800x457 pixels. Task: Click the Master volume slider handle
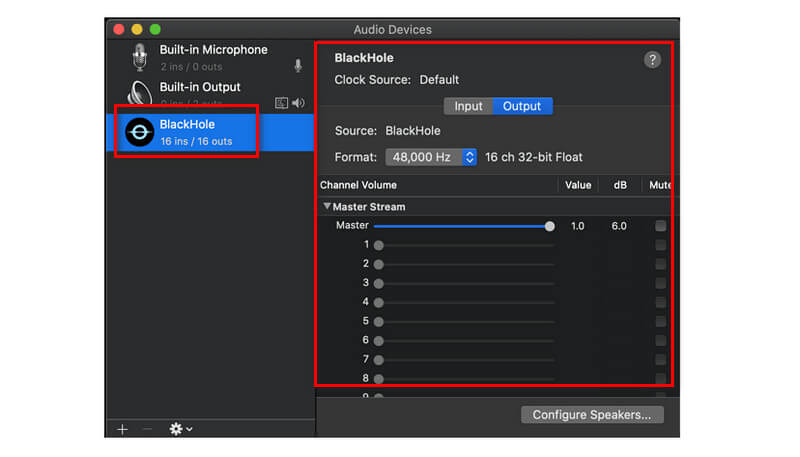click(549, 226)
